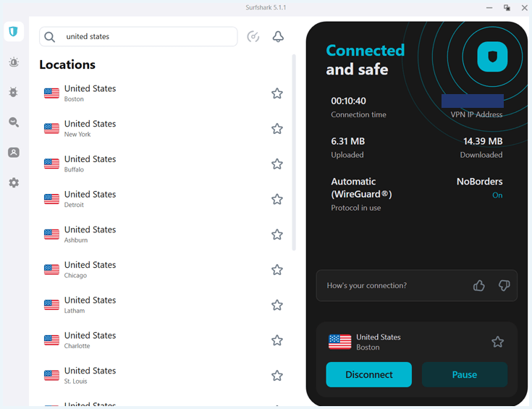Click the locations list scrollbar
Screen dimensions: 532x409
coord(294,153)
